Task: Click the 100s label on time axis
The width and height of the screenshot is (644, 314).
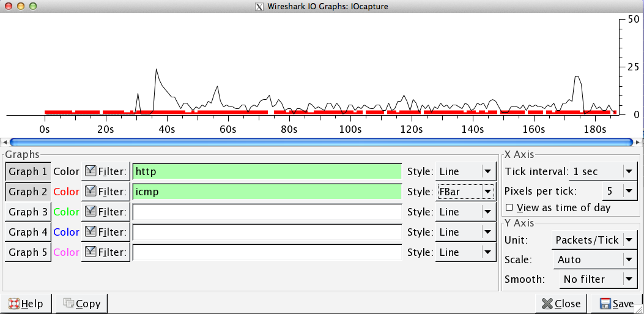Action: [350, 130]
